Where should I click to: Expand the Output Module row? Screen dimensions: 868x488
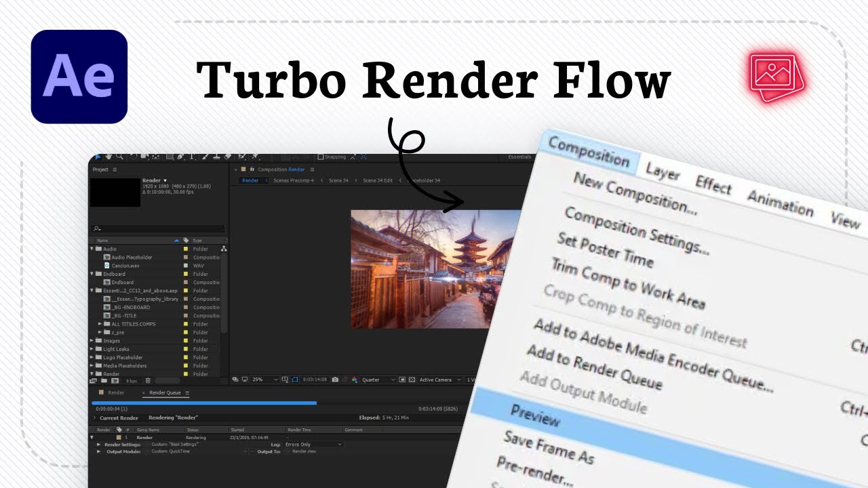coord(98,451)
